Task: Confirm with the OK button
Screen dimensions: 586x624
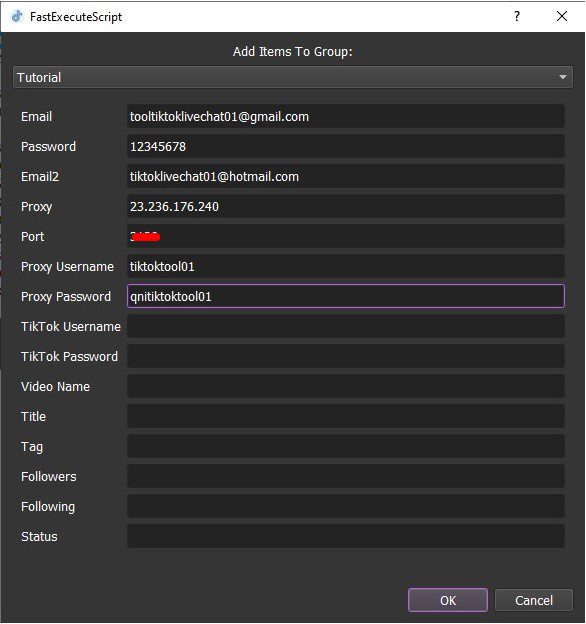Action: point(448,600)
